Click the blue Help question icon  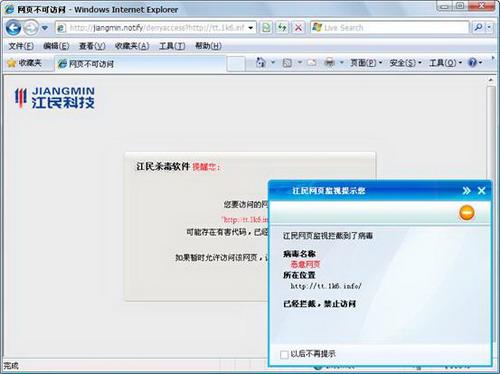click(473, 63)
